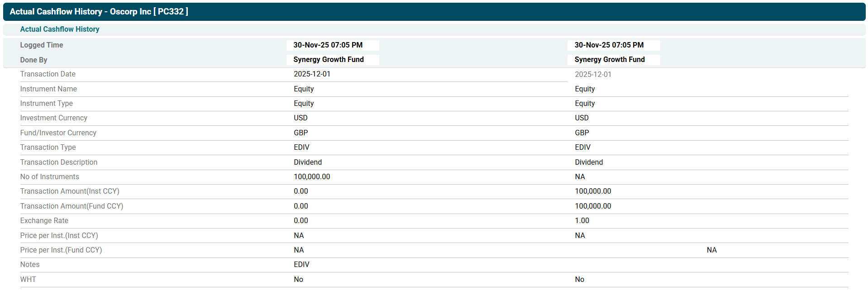This screenshot has height=300, width=868.
Task: Click the Price per Inst.(Inst CCY) label
Action: point(59,236)
